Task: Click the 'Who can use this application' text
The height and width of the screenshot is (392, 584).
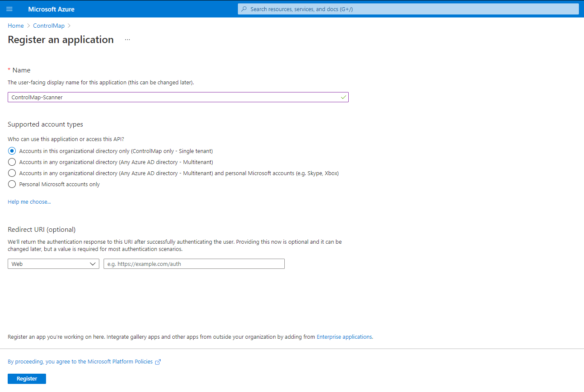Action: [x=66, y=139]
